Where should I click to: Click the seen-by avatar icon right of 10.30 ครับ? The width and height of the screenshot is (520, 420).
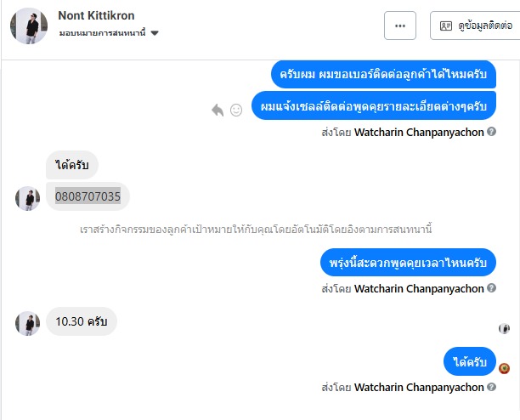click(504, 328)
